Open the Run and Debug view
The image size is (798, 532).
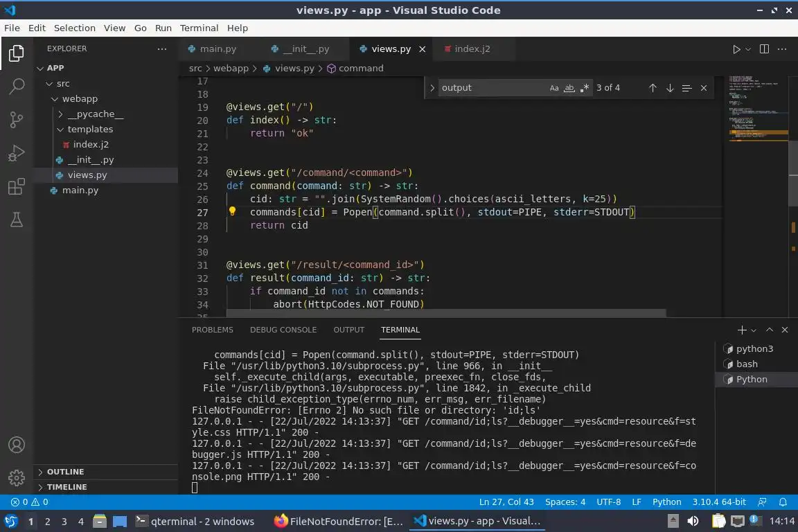[x=17, y=153]
